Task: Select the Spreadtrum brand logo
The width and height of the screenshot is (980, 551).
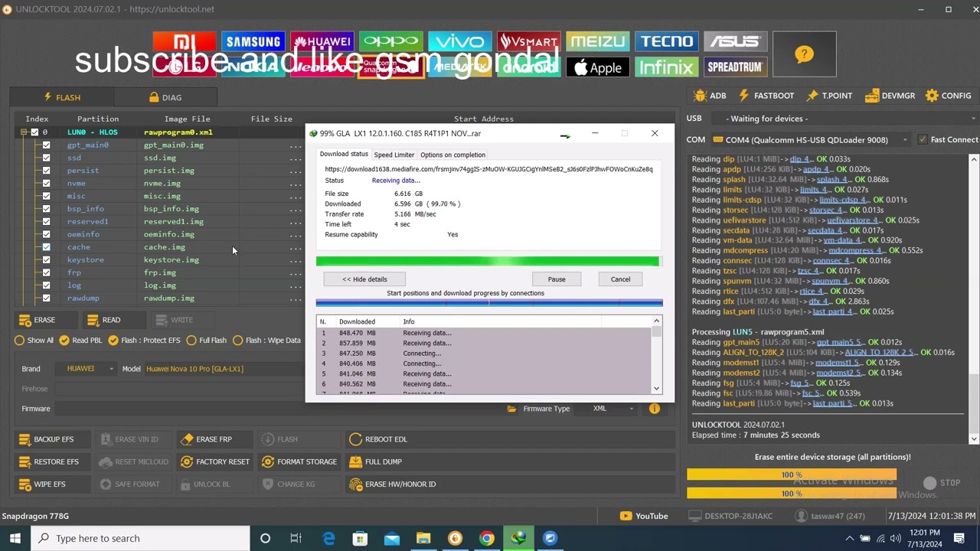Action: [735, 67]
